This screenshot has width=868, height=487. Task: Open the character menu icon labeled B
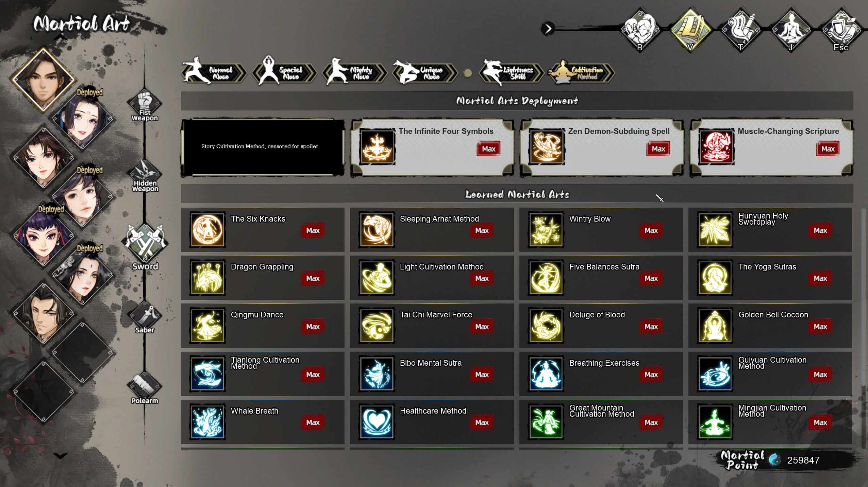pos(639,30)
